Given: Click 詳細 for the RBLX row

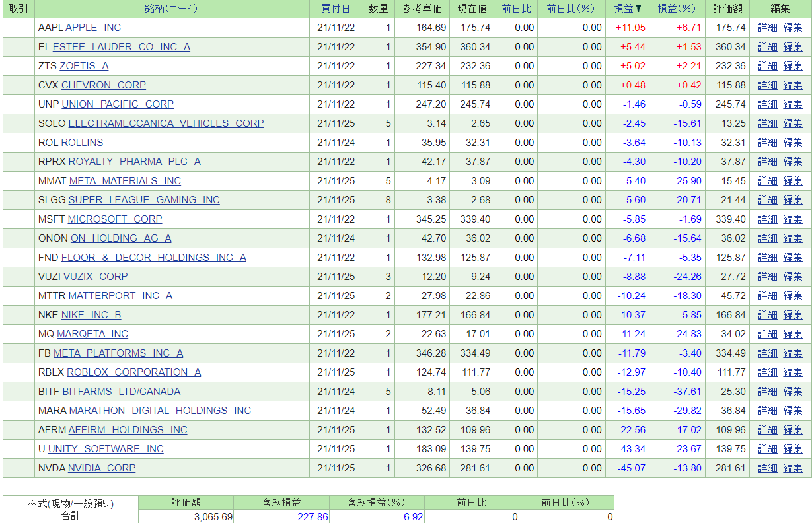Looking at the screenshot, I should click(x=768, y=372).
